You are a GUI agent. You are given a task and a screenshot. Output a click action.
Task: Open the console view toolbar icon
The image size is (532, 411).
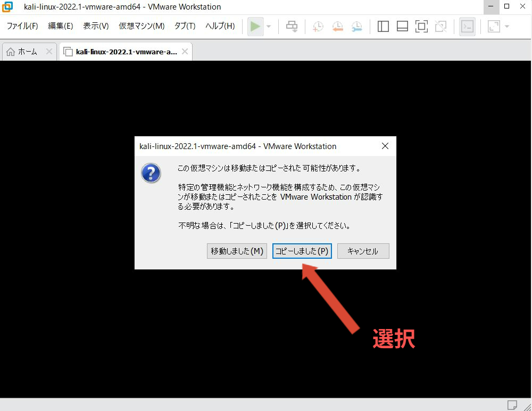tap(467, 26)
